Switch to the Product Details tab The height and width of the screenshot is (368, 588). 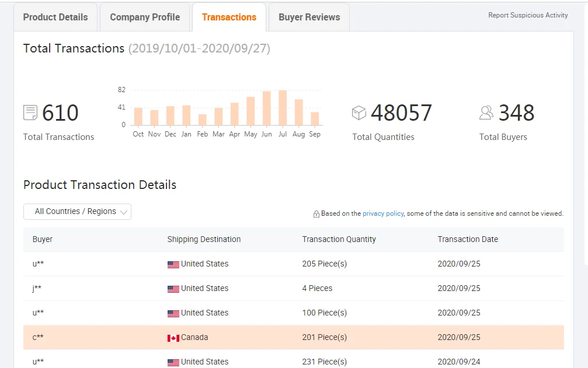[x=55, y=17]
